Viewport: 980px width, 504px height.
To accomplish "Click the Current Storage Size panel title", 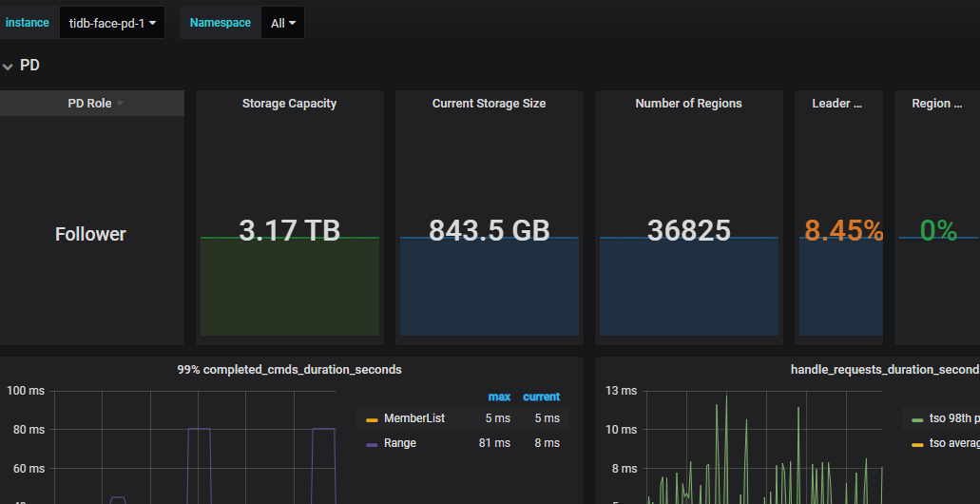I will 489,104.
